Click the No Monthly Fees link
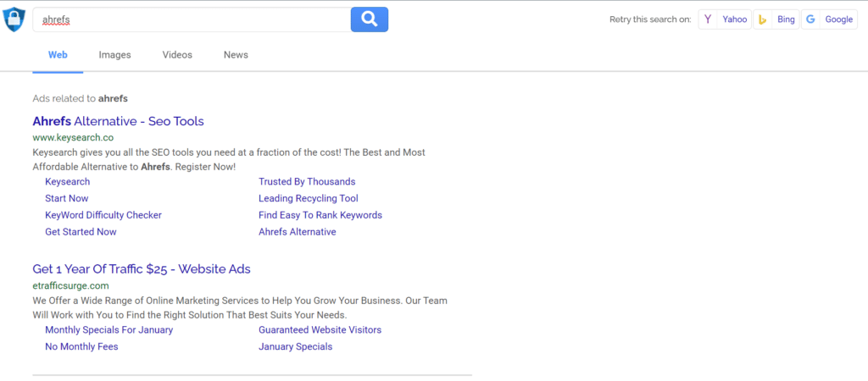This screenshot has width=868, height=381. 81,346
